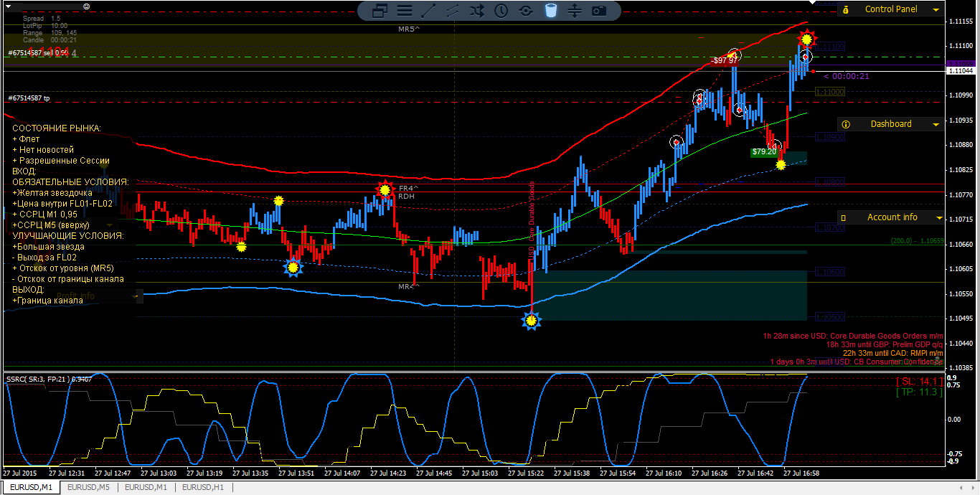Click the current price label 1.11044
980x495 pixels.
click(961, 70)
